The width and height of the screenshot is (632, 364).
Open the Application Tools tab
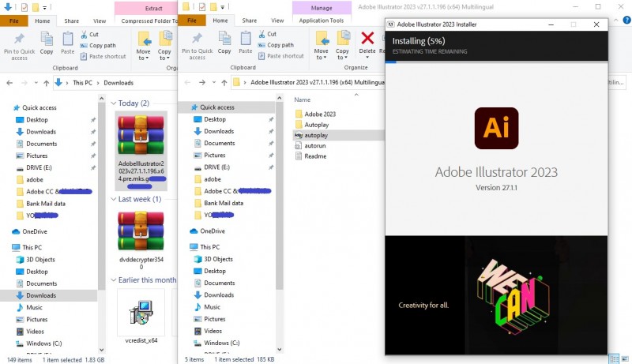pyautogui.click(x=322, y=21)
